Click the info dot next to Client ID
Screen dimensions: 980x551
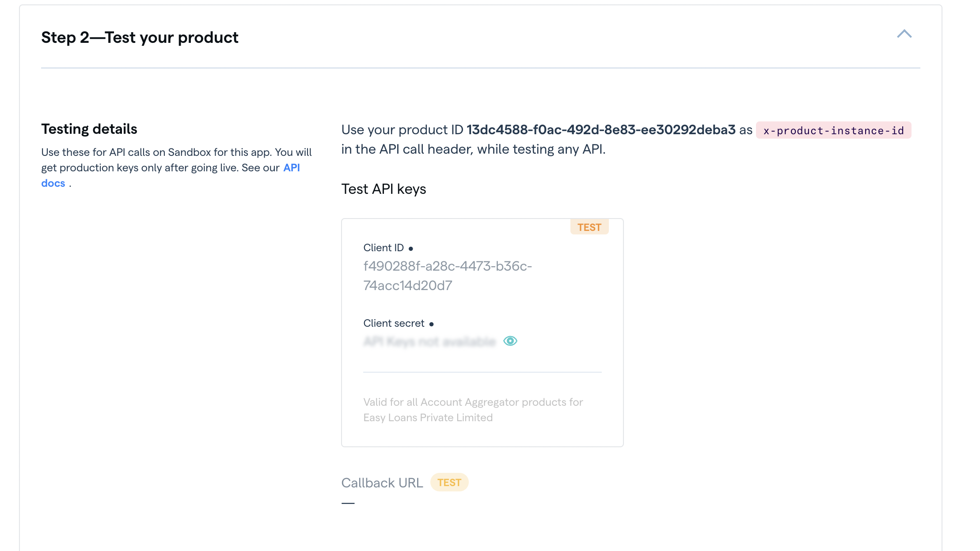point(410,249)
